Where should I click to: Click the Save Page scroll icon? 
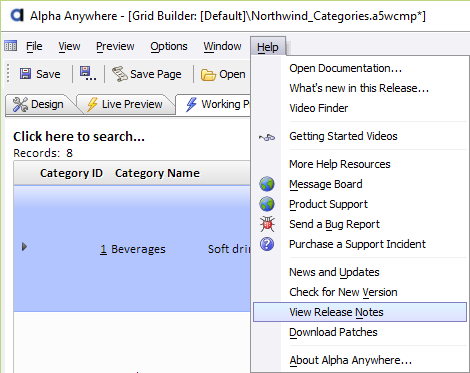click(x=119, y=74)
